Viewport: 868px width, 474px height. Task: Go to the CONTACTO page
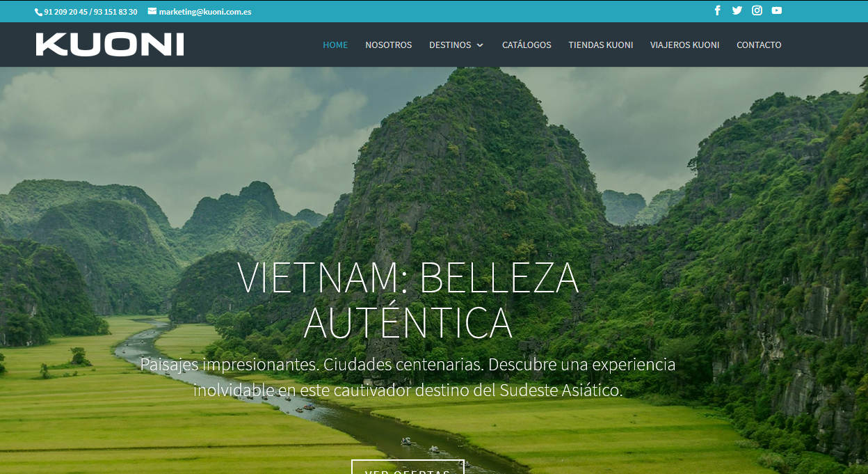pyautogui.click(x=759, y=45)
